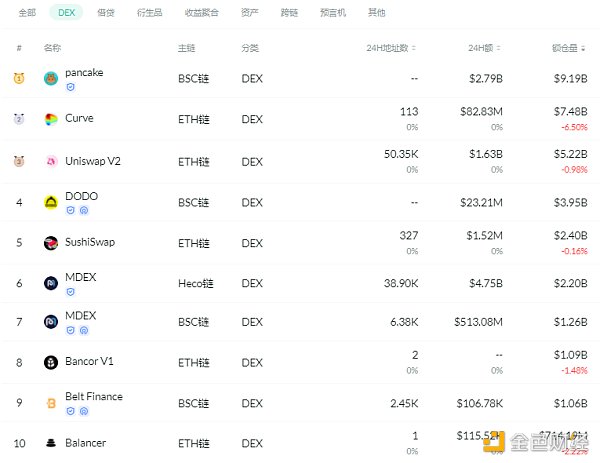Sort by 锁仓量 column
Screen dimensions: 600x463
click(570, 48)
